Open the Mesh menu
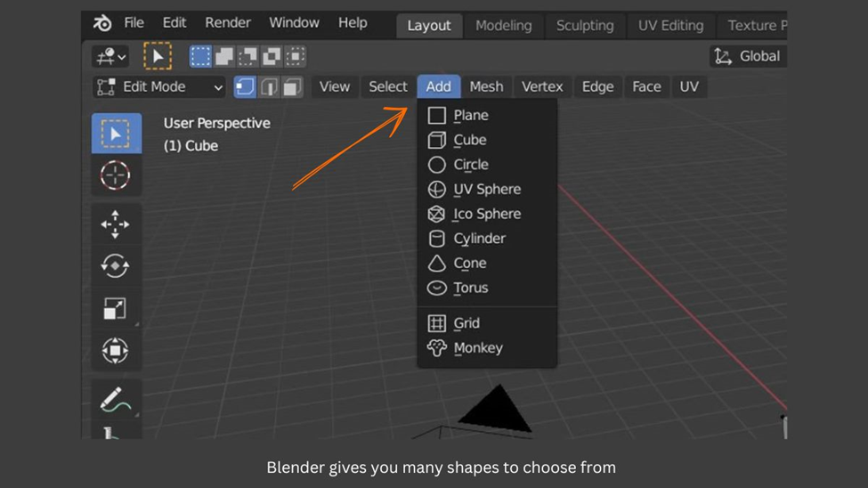 point(487,87)
